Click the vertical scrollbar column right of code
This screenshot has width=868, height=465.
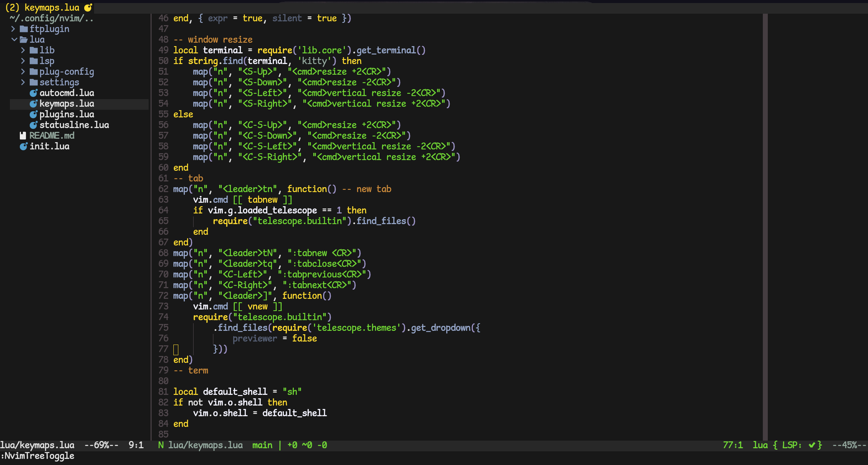coord(765,229)
